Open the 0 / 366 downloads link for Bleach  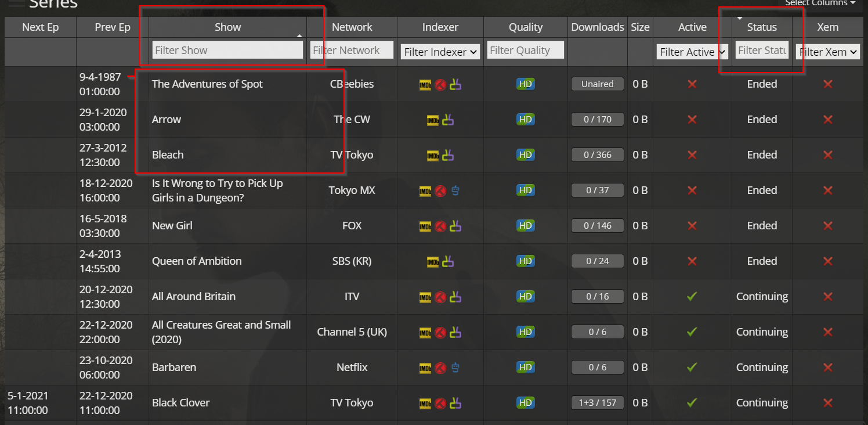[597, 154]
